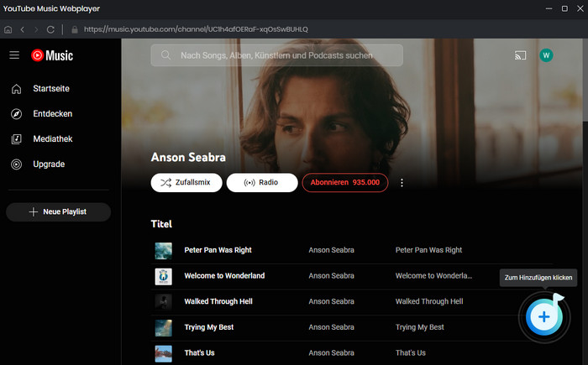The height and width of the screenshot is (365, 588).
Task: Click Walked Through Hell album thumbnail
Action: (x=164, y=302)
